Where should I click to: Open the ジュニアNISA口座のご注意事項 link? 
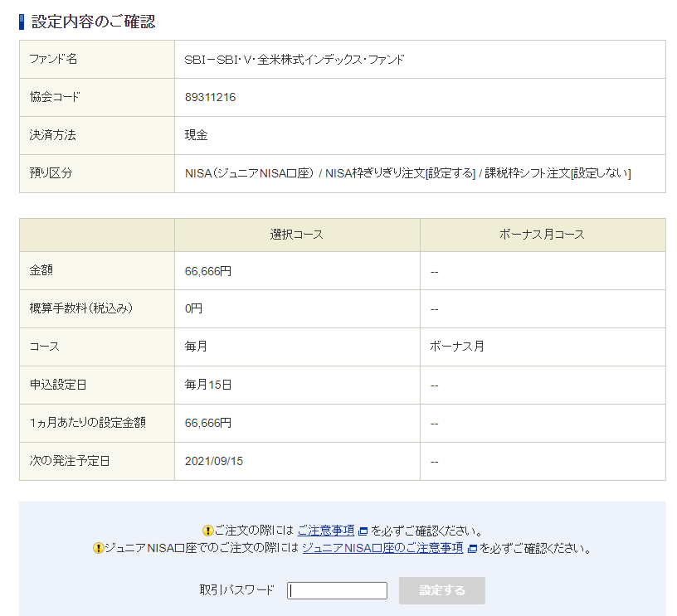coord(383,548)
